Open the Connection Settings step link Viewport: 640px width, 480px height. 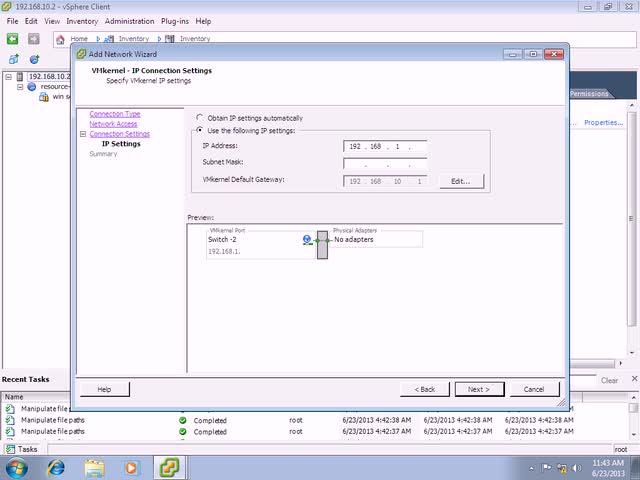[x=120, y=134]
